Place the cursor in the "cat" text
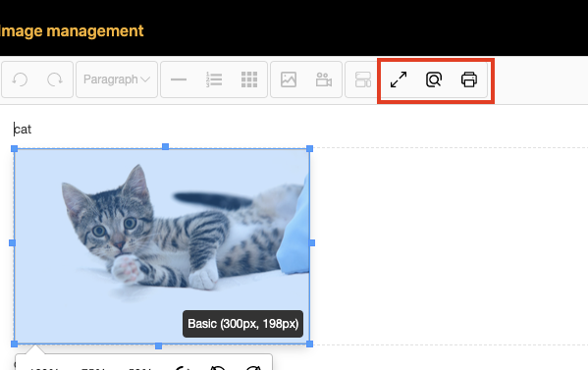 23,130
